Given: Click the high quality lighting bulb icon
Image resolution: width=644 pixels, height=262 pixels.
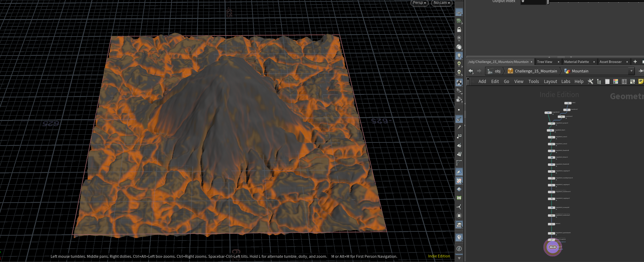Looking at the screenshot, I should [x=459, y=64].
